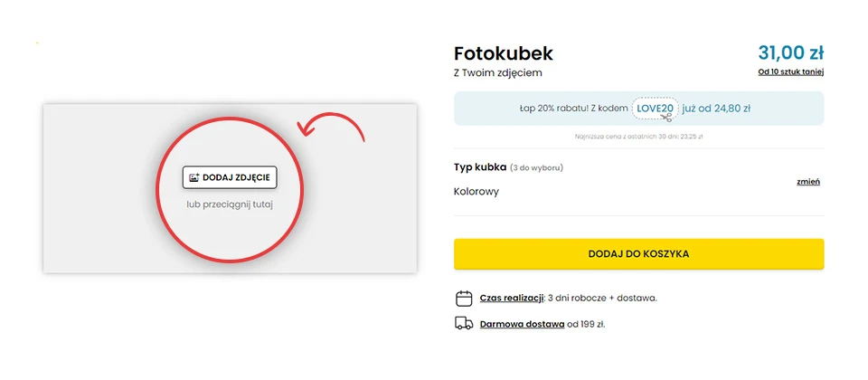The height and width of the screenshot is (380, 868).
Task: Click the scissors icon on the coupon
Action: 666,116
